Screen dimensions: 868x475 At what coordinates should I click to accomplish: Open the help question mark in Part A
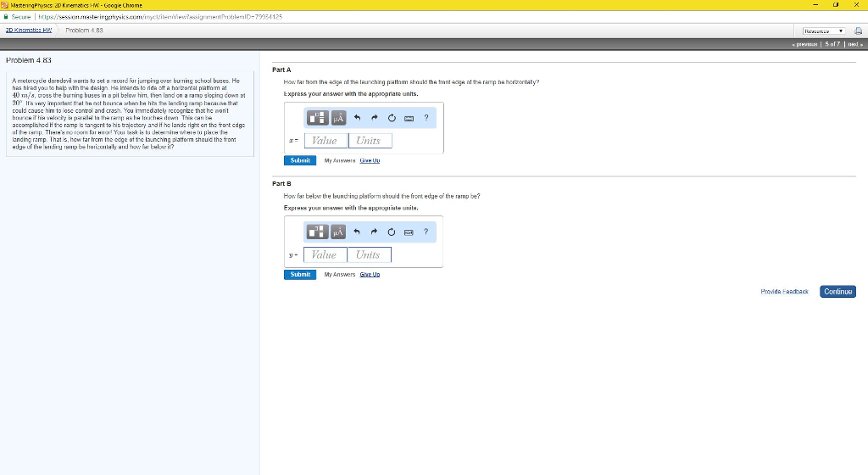[426, 117]
